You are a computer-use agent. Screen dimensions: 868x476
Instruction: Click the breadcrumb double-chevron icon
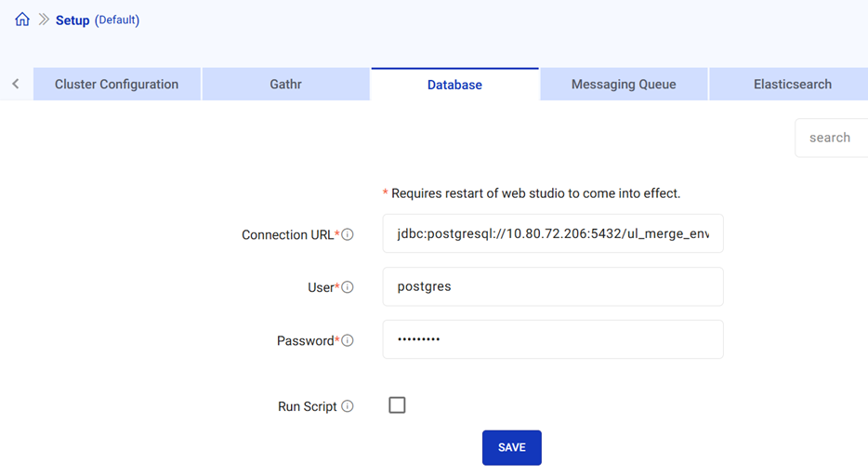[44, 20]
